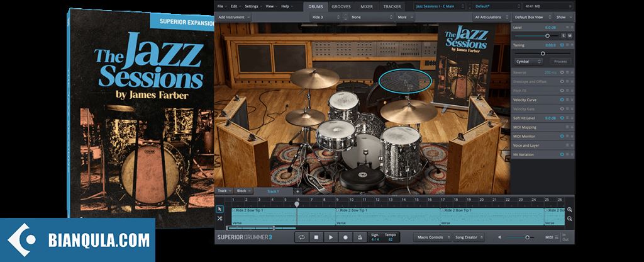Image resolution: width=644 pixels, height=262 pixels.
Task: Zoom out of the track timeline
Action: [x=570, y=219]
